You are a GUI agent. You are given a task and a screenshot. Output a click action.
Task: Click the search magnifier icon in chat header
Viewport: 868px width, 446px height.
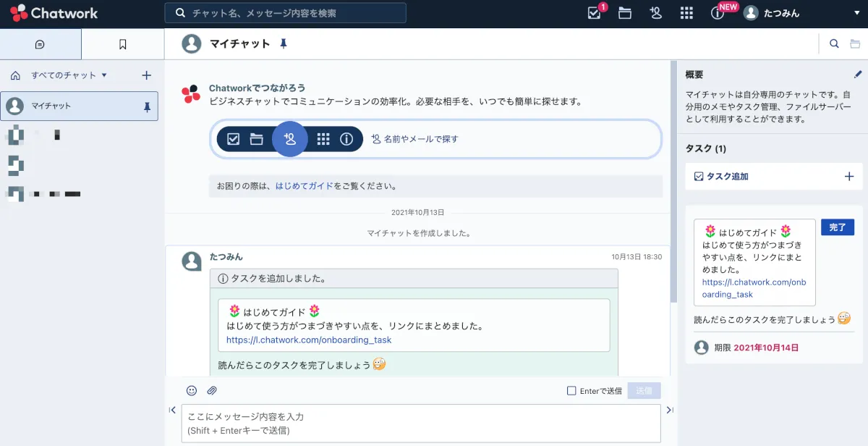click(834, 44)
